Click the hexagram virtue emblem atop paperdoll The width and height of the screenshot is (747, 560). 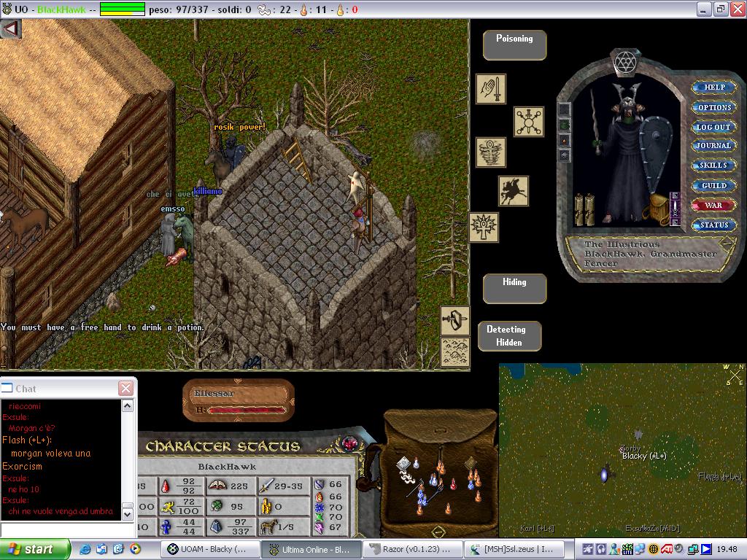click(624, 62)
